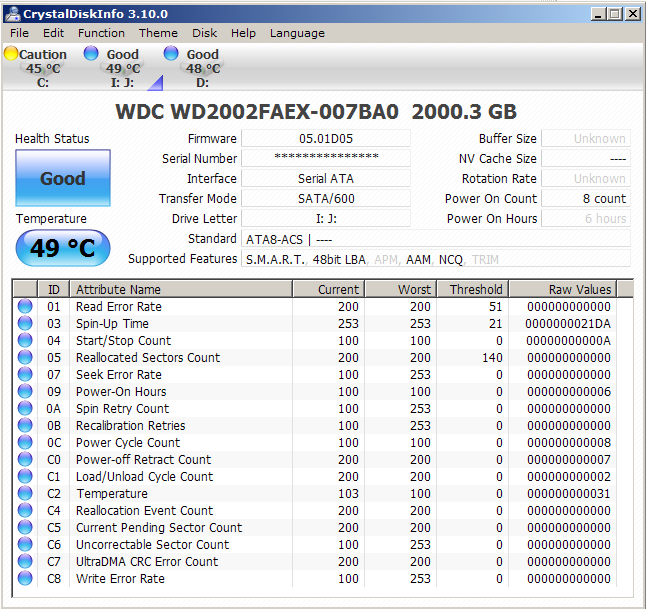Click status icon of Reallocated Sectors Count row
The image size is (646, 609).
click(25, 357)
